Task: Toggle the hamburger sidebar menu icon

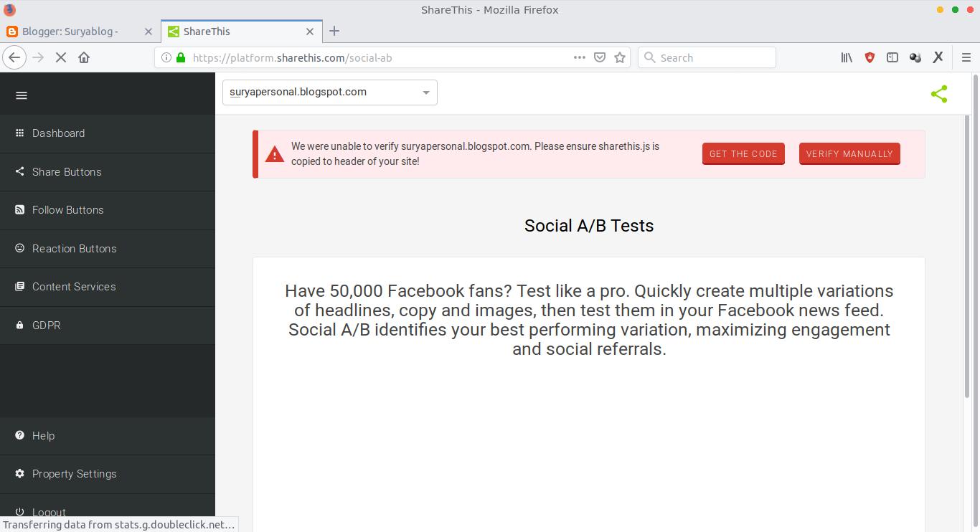Action: (x=22, y=95)
